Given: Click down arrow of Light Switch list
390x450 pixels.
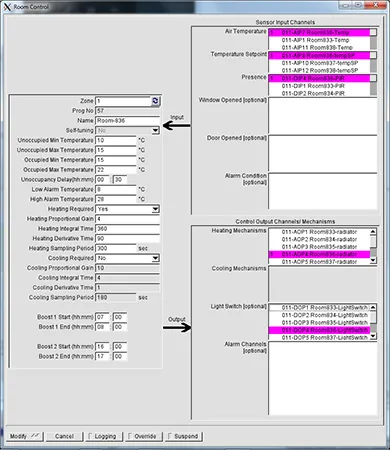Looking at the screenshot, I should point(373,336).
